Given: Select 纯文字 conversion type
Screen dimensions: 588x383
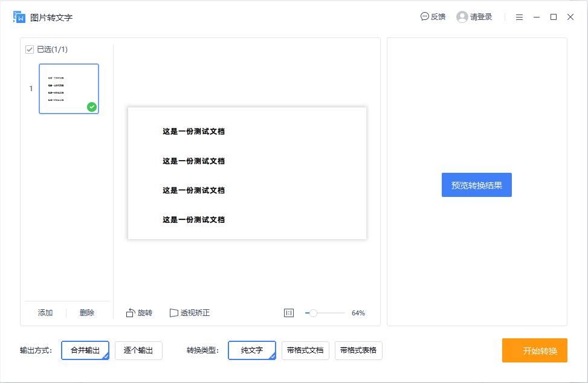Looking at the screenshot, I should [x=252, y=350].
